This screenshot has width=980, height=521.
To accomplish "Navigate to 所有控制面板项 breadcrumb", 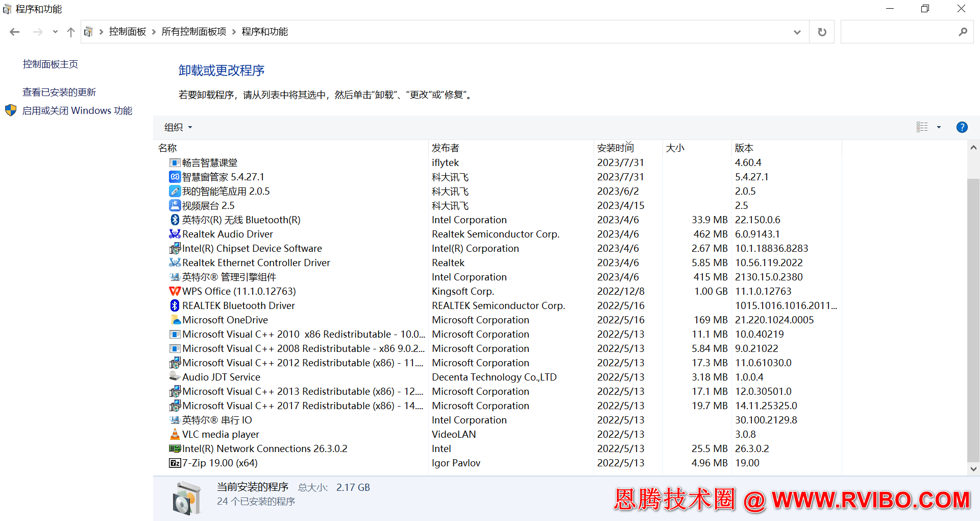I will 194,32.
